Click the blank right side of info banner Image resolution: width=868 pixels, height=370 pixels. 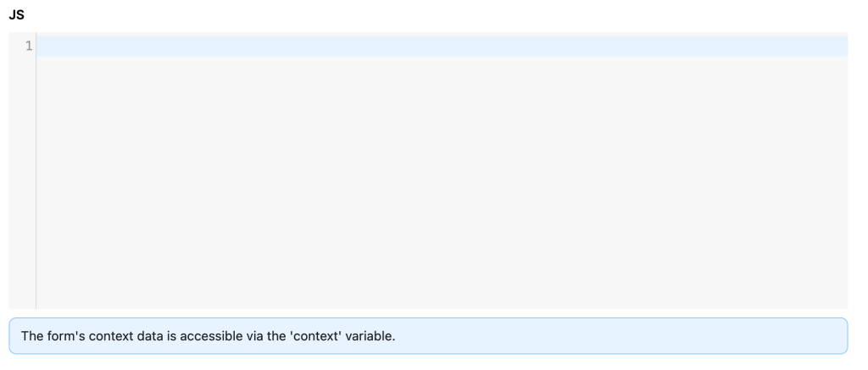point(620,336)
